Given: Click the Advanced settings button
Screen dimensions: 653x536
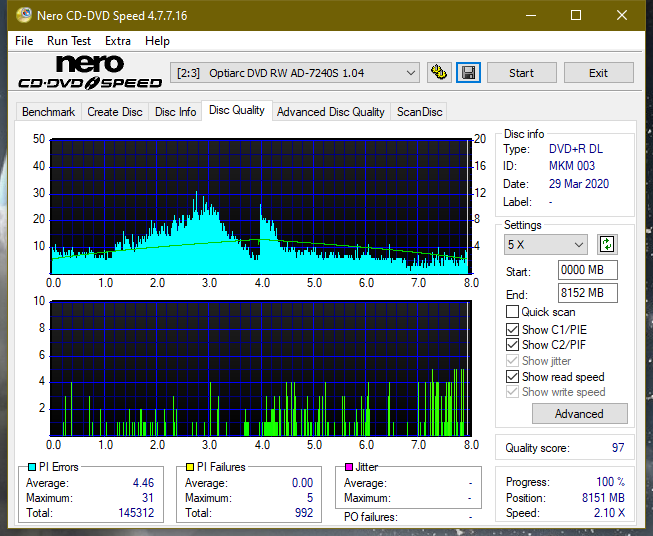Looking at the screenshot, I should pos(579,414).
